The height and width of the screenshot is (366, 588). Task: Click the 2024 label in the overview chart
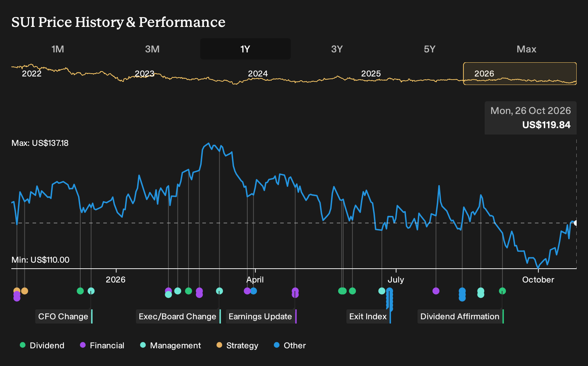(258, 74)
